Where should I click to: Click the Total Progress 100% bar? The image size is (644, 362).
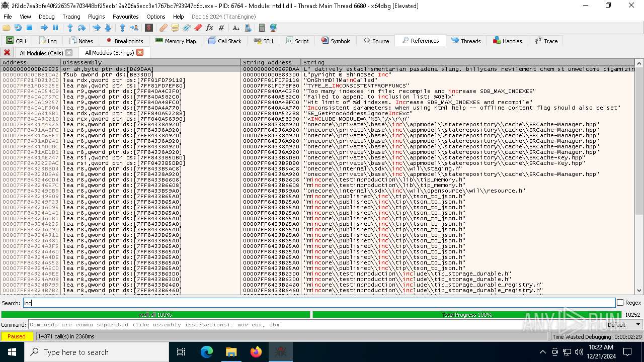point(467,315)
